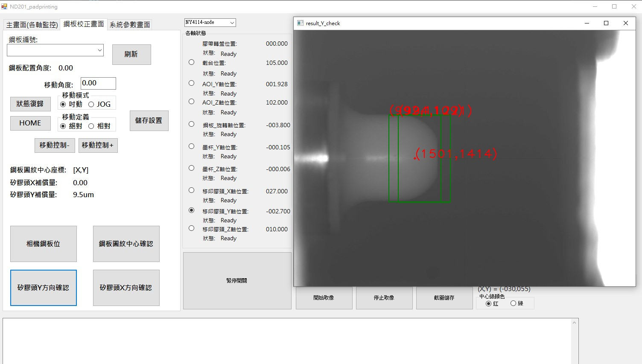
Task: Select the 墨杯_Y軸位置 radio button
Action: [192, 146]
